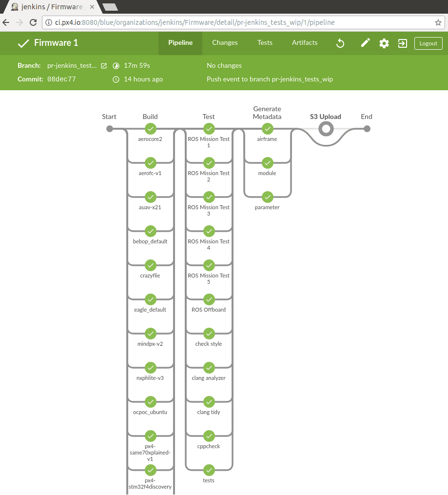Click the rerun pipeline icon
This screenshot has width=448, height=495.
(x=340, y=43)
